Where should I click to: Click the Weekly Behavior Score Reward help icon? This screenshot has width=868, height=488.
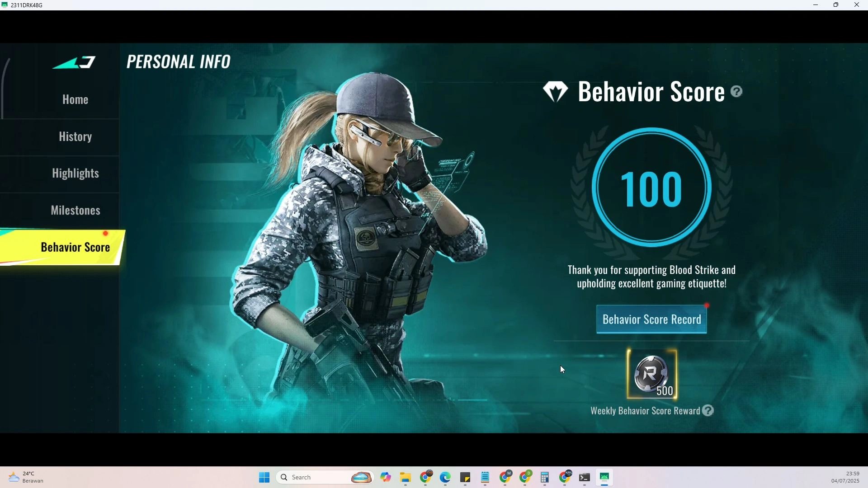click(708, 411)
